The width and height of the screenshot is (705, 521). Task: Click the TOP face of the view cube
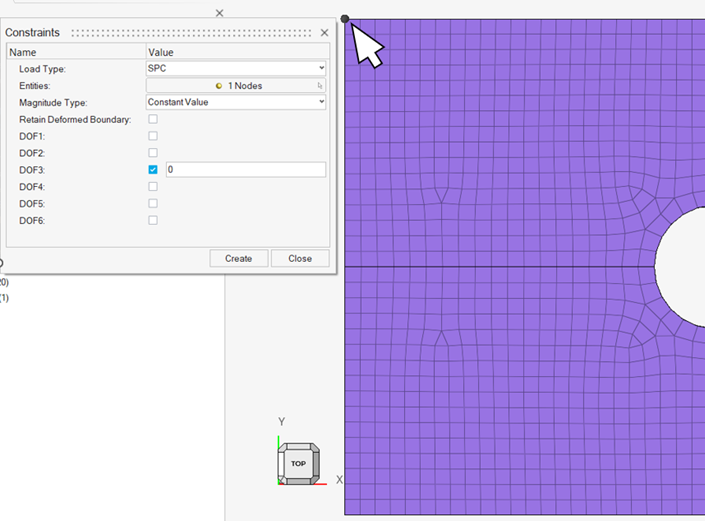click(298, 464)
